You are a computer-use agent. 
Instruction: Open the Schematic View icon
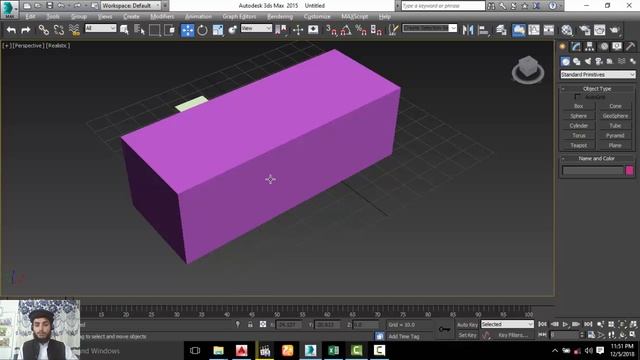click(549, 30)
